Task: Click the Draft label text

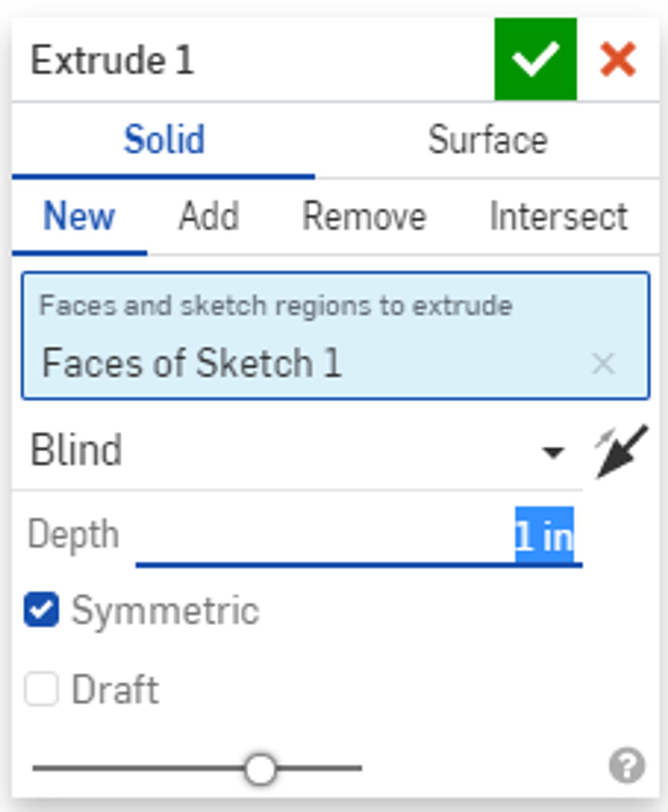Action: [115, 690]
